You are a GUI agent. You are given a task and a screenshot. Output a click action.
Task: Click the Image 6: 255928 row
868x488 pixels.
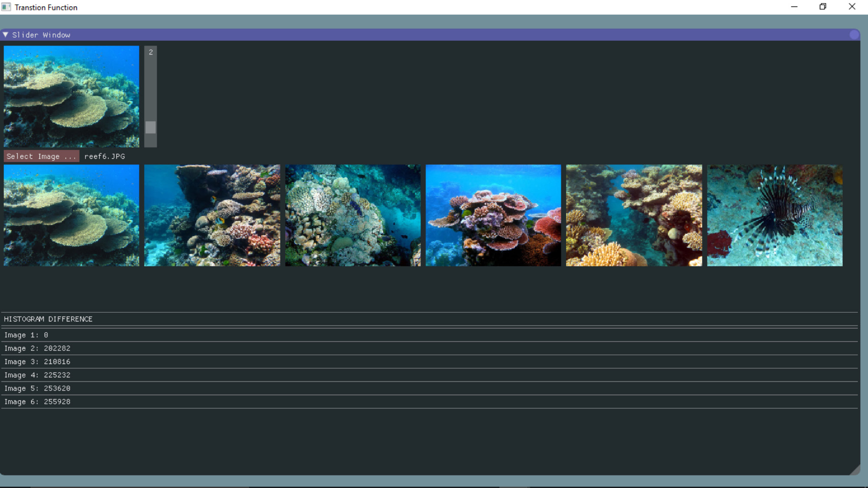(x=37, y=402)
